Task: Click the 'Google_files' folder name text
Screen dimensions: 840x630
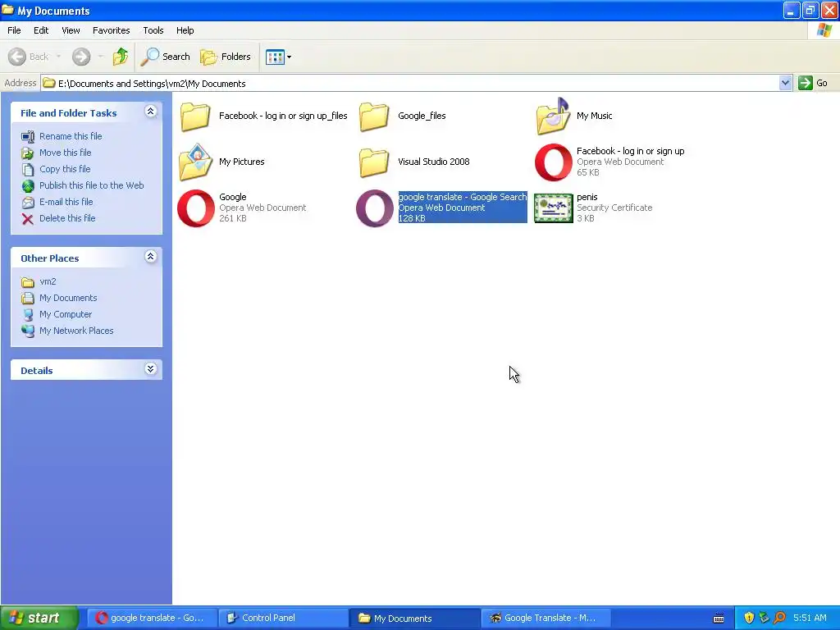Action: (422, 116)
